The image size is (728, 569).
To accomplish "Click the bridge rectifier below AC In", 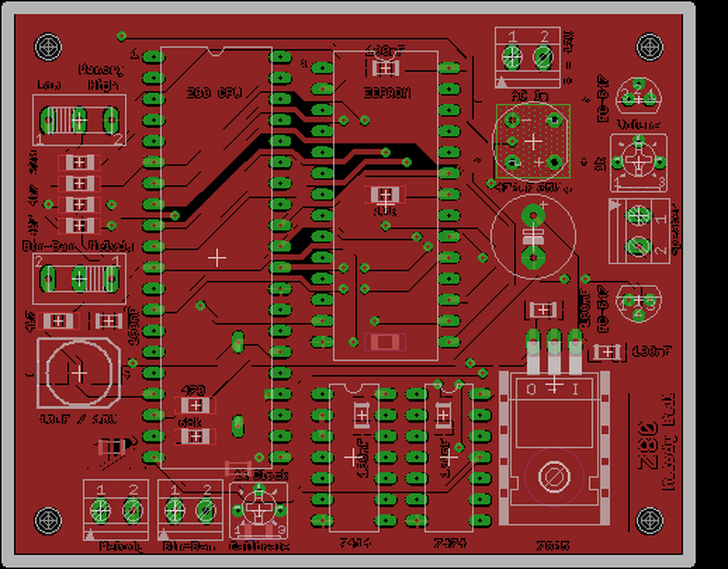I will pos(533,141).
